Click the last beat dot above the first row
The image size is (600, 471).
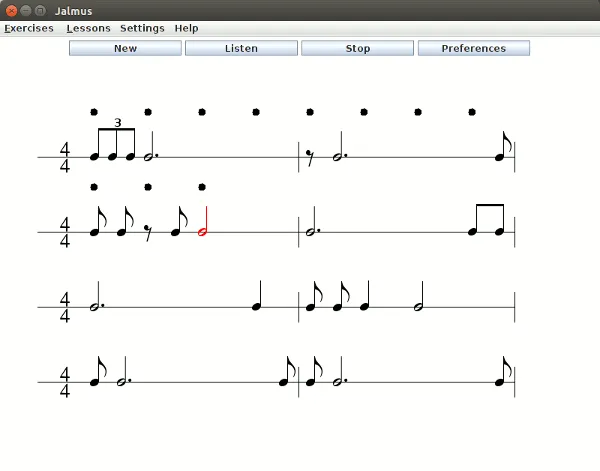pyautogui.click(x=472, y=112)
